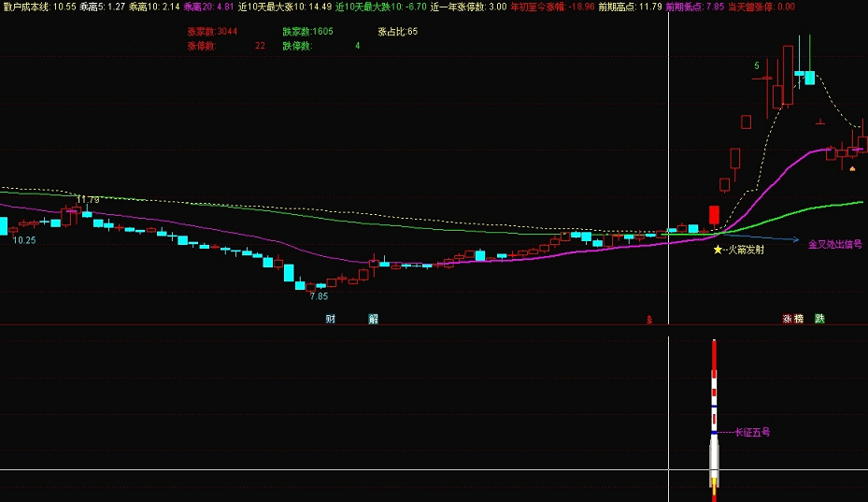This screenshot has height=502, width=868.
Task: Click 近10天最大跌10: -6.70 value
Action: pyautogui.click(x=381, y=7)
